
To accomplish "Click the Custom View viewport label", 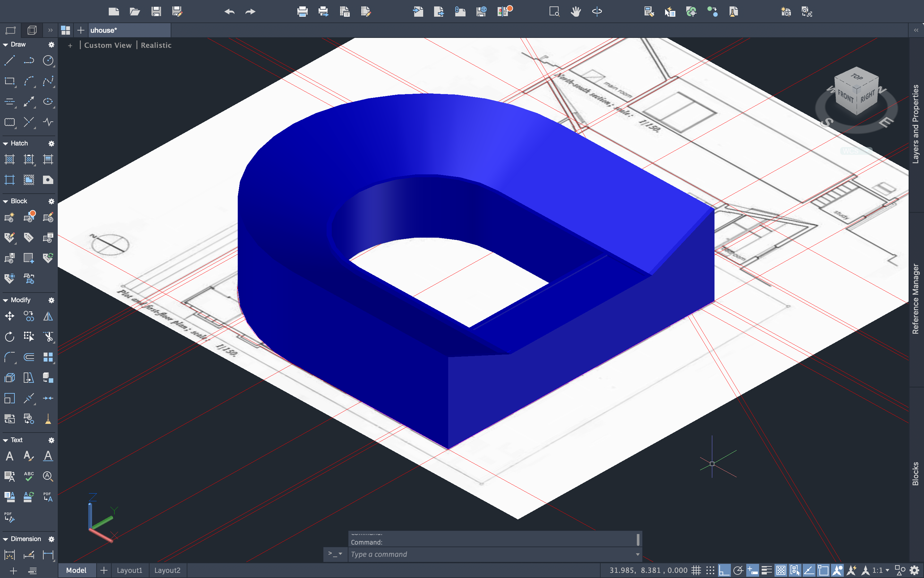I will (108, 45).
